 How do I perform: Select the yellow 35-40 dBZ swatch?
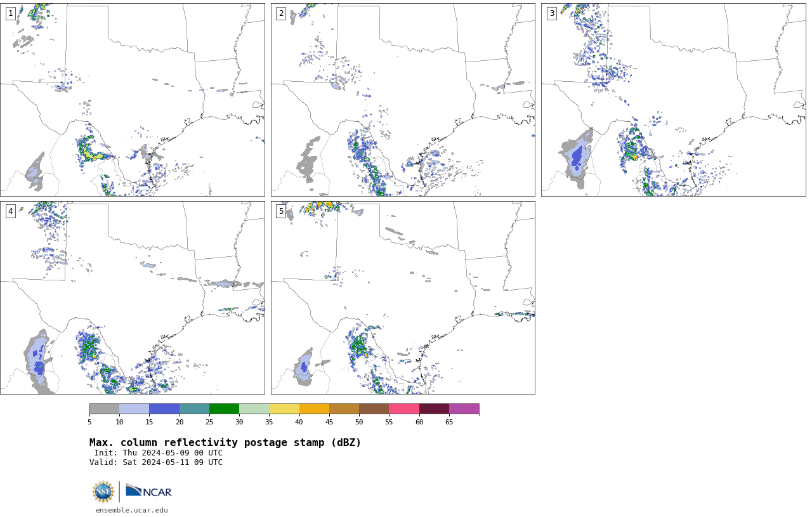(284, 409)
